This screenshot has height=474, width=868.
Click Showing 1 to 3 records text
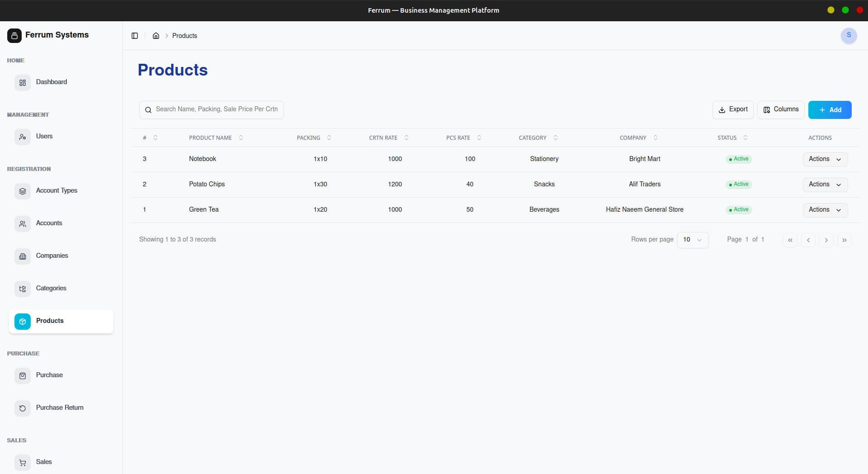point(178,239)
